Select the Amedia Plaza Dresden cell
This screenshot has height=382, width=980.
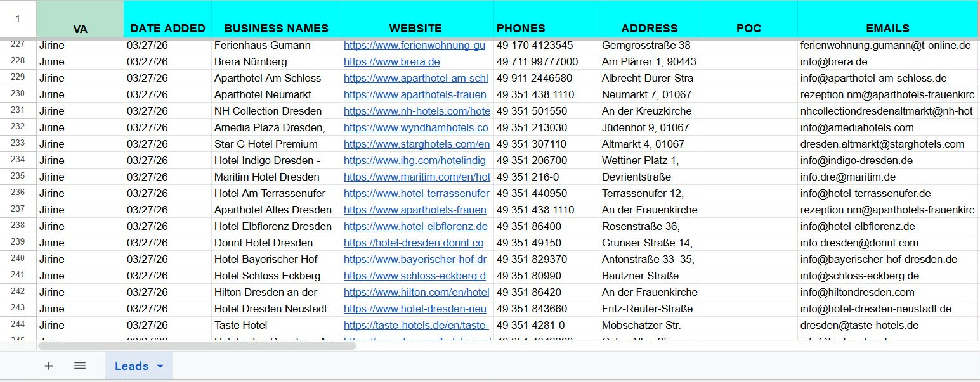[x=276, y=127]
